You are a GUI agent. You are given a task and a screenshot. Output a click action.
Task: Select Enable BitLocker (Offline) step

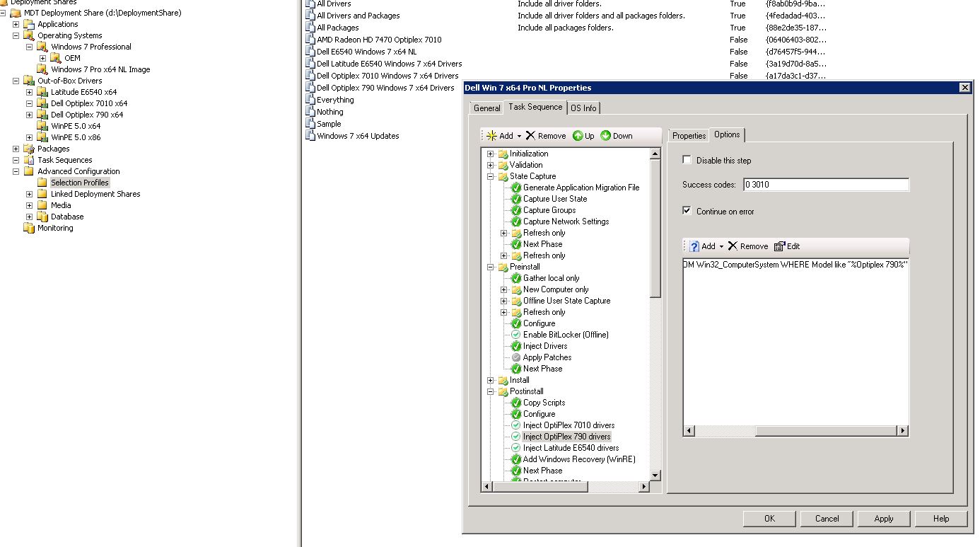[566, 335]
